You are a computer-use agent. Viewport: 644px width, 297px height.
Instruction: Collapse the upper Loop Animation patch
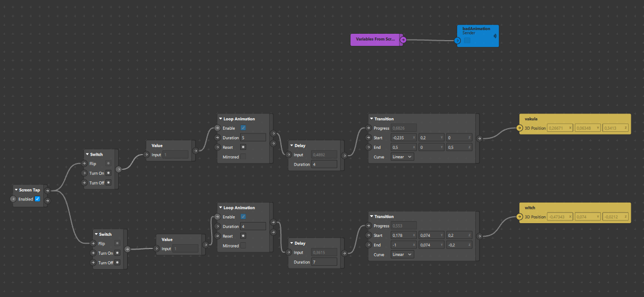click(221, 119)
